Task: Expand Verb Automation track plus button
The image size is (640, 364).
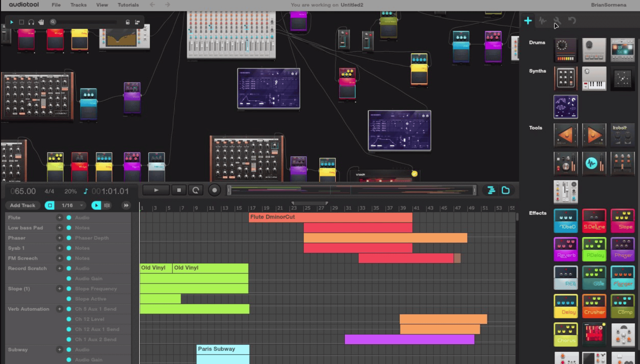Action: pos(59,309)
